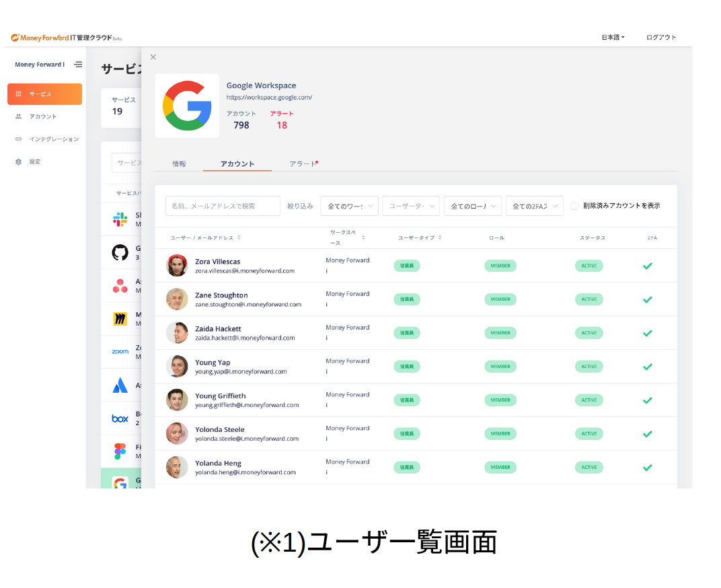Image resolution: width=721 pixels, height=588 pixels.
Task: Click the sidebar hamburger menu icon
Action: [78, 65]
